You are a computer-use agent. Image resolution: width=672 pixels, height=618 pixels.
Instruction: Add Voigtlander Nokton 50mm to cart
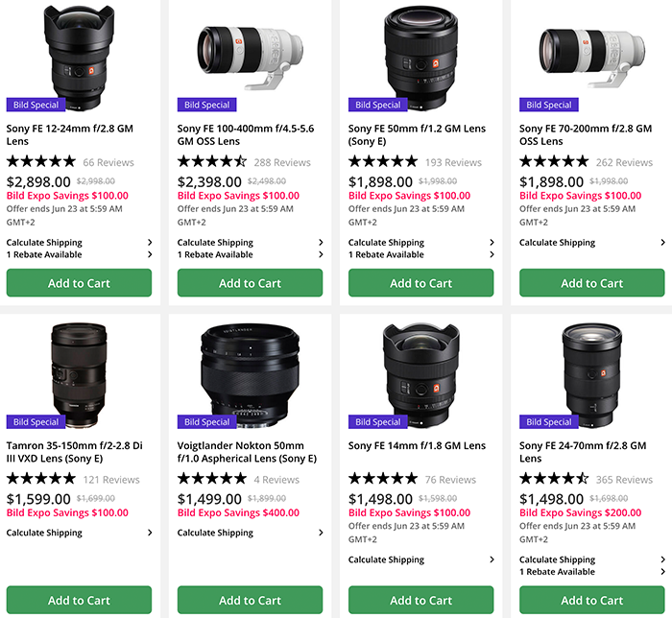click(250, 601)
